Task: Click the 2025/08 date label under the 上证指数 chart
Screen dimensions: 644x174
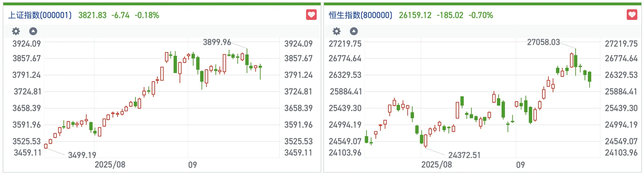Action: pyautogui.click(x=110, y=165)
